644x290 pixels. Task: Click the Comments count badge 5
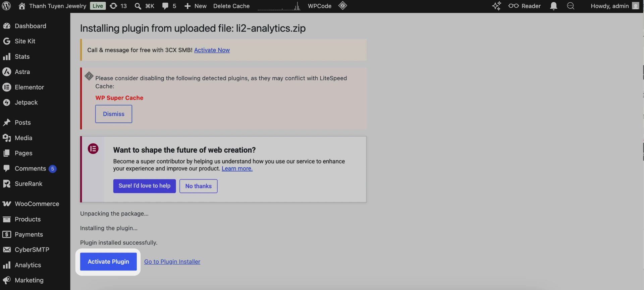tap(52, 169)
